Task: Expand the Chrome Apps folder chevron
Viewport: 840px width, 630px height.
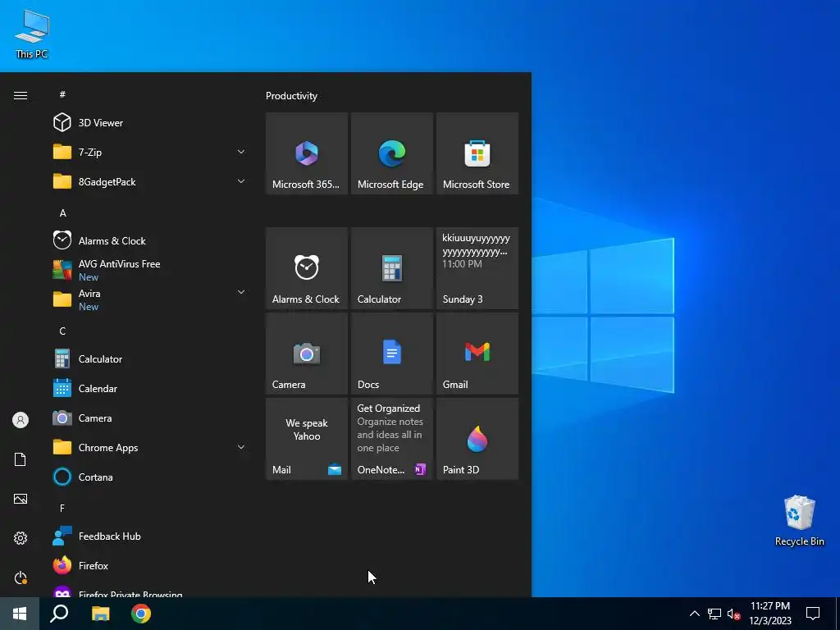Action: (x=241, y=447)
